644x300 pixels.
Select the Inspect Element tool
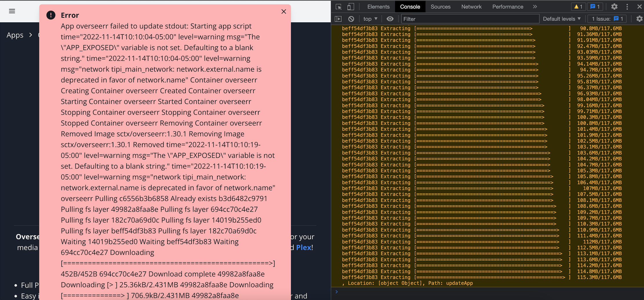click(x=338, y=6)
